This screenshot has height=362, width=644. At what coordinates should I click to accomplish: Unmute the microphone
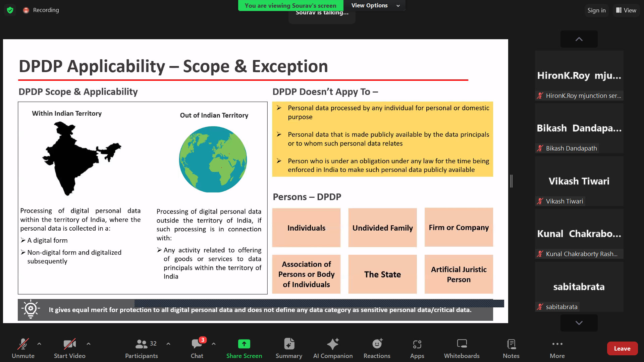pyautogui.click(x=23, y=348)
